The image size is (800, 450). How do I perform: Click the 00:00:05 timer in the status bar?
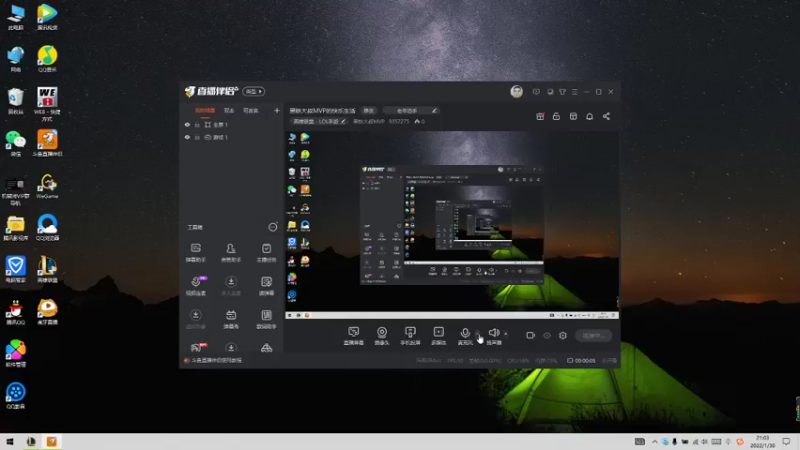[585, 361]
